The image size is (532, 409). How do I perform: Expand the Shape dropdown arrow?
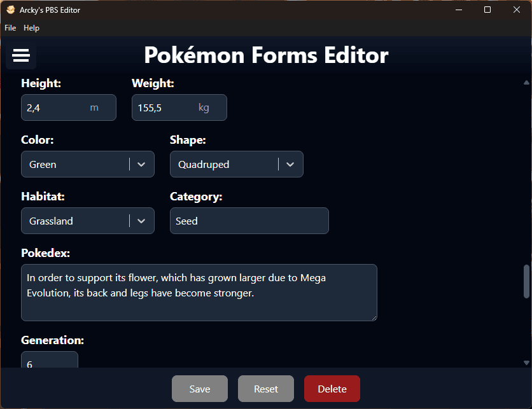click(x=290, y=164)
